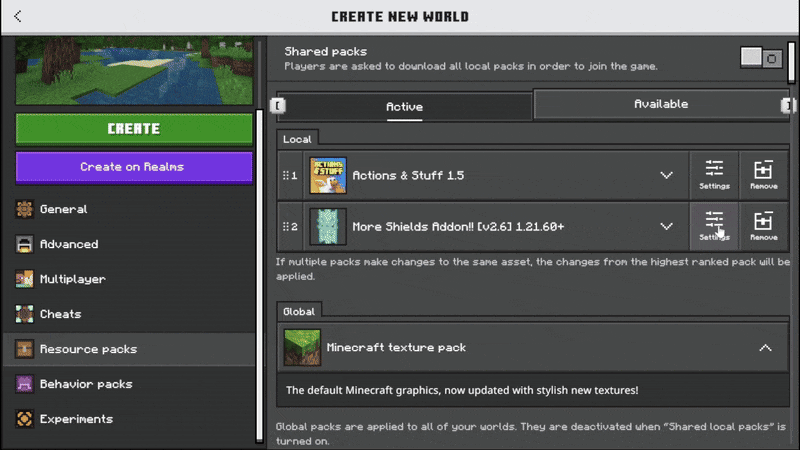
Task: Click the right bracket tab navigation icon
Action: pyautogui.click(x=788, y=105)
